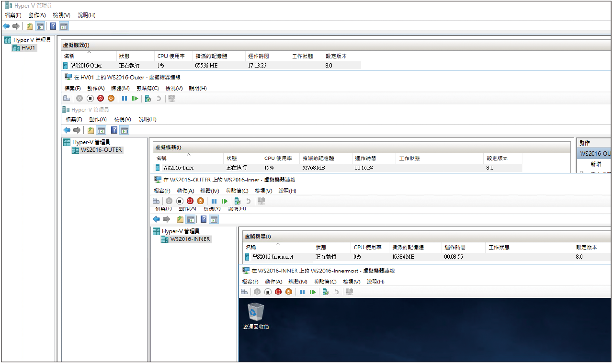
Task: Click Help icon in WS2016-OUTER manager toolbar
Action: 114,130
